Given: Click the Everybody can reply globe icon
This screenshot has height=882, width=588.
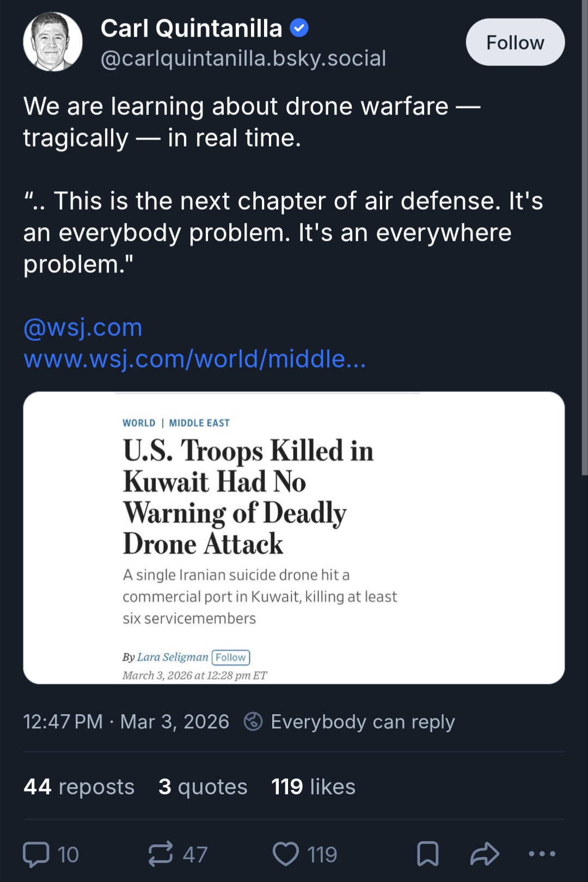Looking at the screenshot, I should (x=253, y=721).
